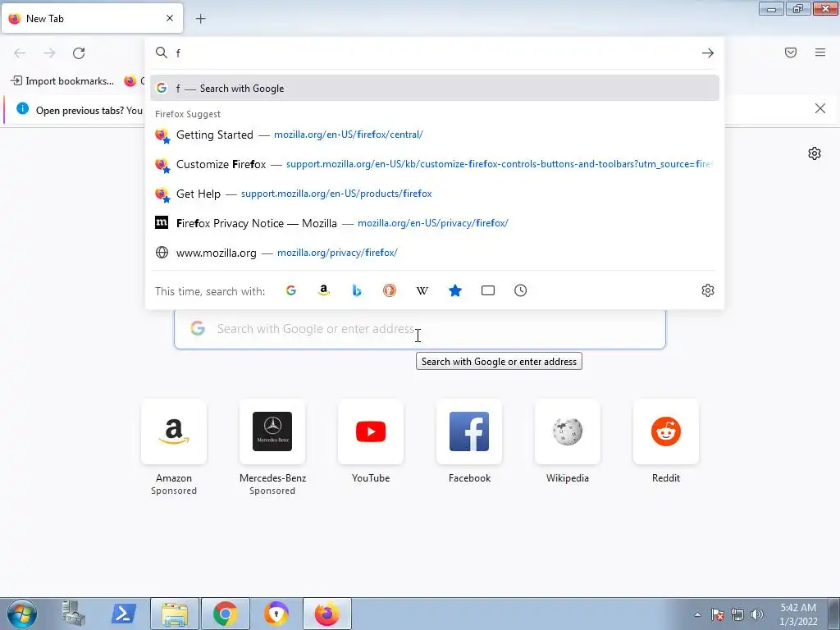Search History using the clock icon

click(x=521, y=290)
